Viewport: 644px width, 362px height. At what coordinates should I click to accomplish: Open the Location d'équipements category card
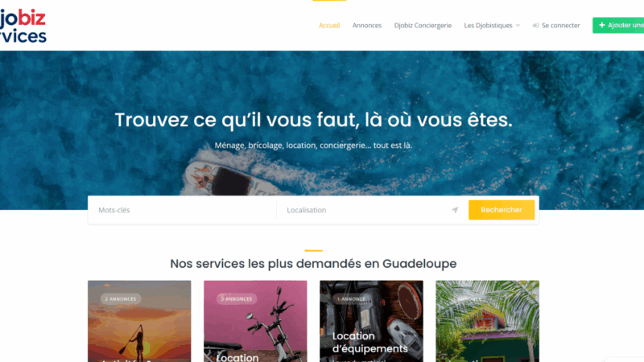pos(371,321)
